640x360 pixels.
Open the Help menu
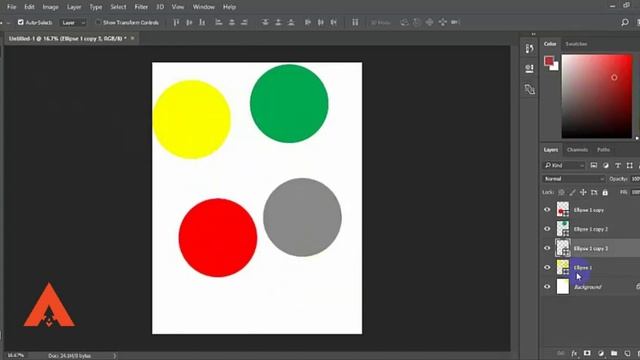tap(229, 7)
